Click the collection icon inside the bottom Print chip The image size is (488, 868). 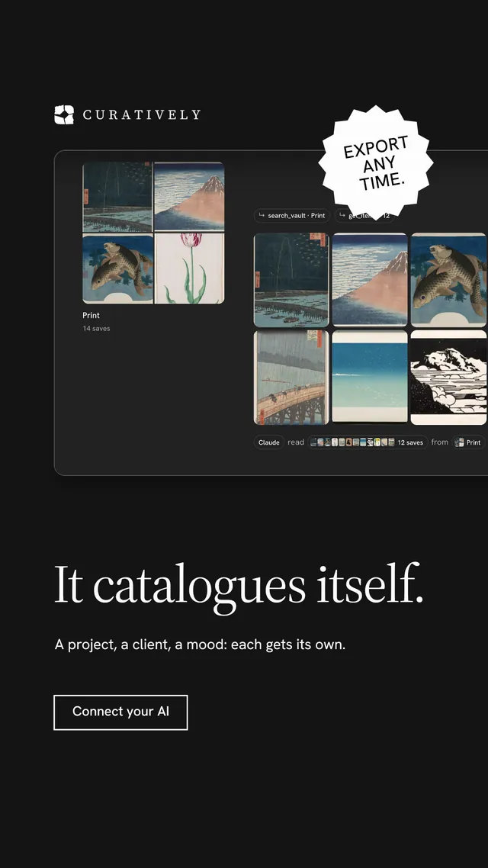click(459, 442)
